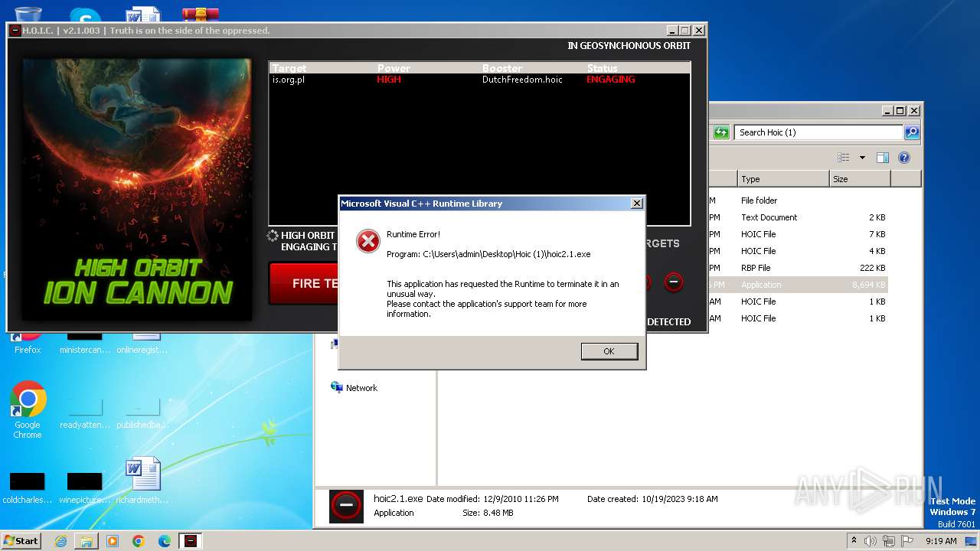
Task: Click the HOIC title bar icon
Action: click(x=15, y=31)
